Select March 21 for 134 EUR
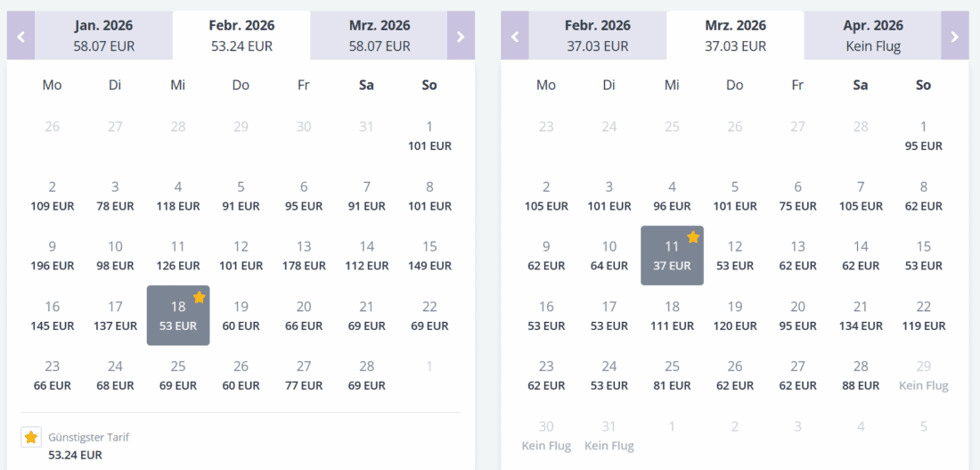The width and height of the screenshot is (980, 470). pyautogui.click(x=861, y=315)
